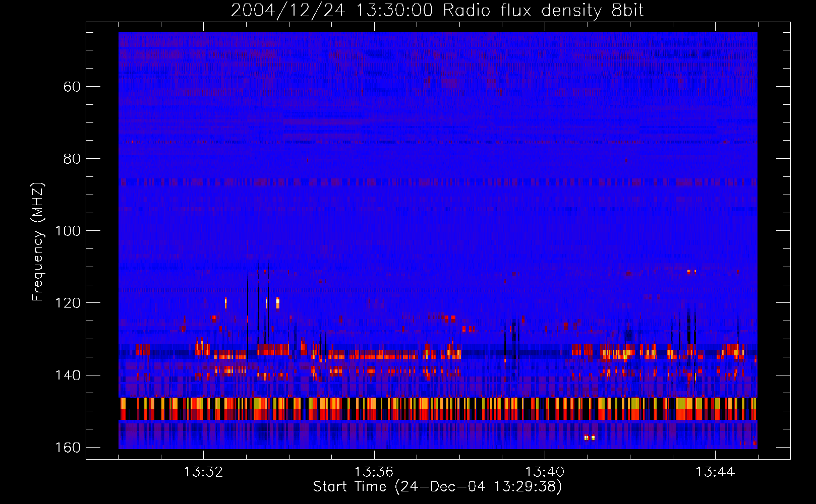Click the 'Start Time (24-Dec-04 13:29:38)' label
The height and width of the screenshot is (504, 816).
coord(437,487)
